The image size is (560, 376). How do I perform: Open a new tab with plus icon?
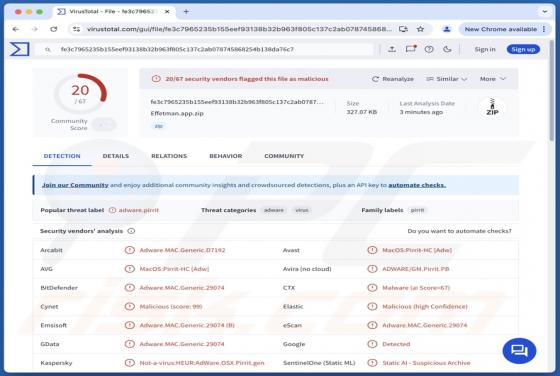point(186,11)
